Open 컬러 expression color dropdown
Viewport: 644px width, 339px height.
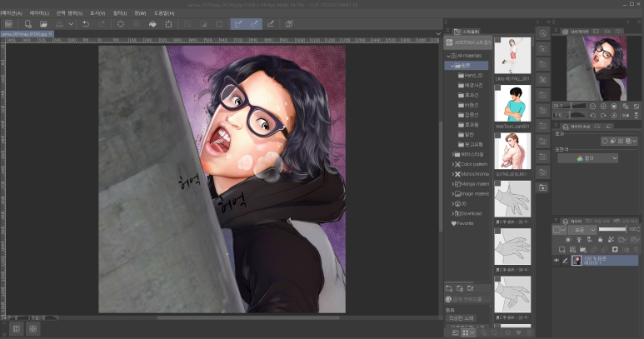pos(587,158)
